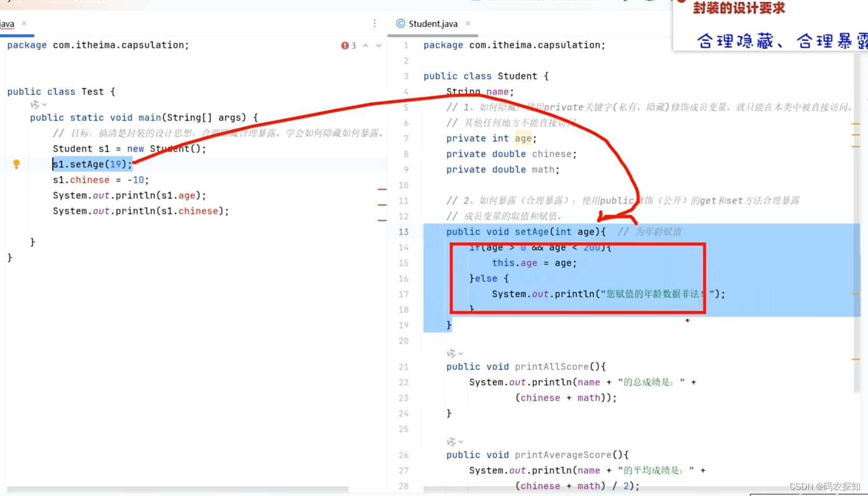Click line number 21 in Student.java gutter
Image resolution: width=868 pixels, height=496 pixels.
pos(403,367)
